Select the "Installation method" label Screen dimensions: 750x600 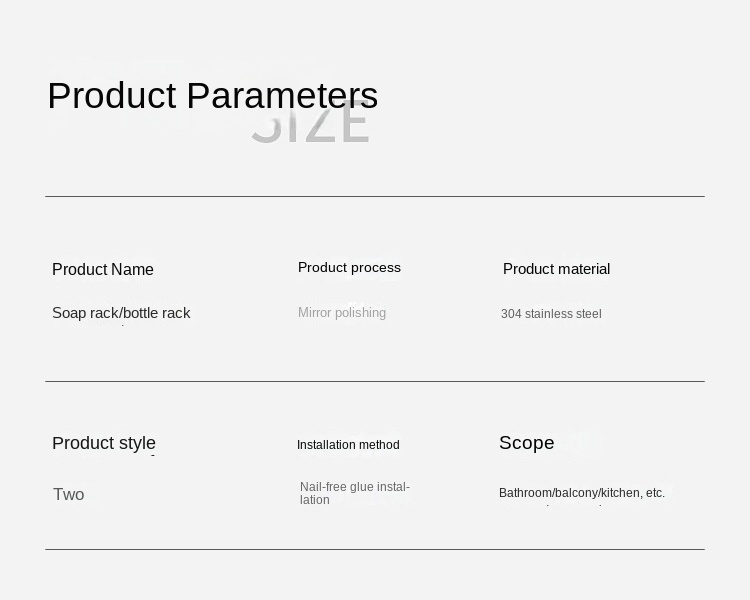click(348, 445)
